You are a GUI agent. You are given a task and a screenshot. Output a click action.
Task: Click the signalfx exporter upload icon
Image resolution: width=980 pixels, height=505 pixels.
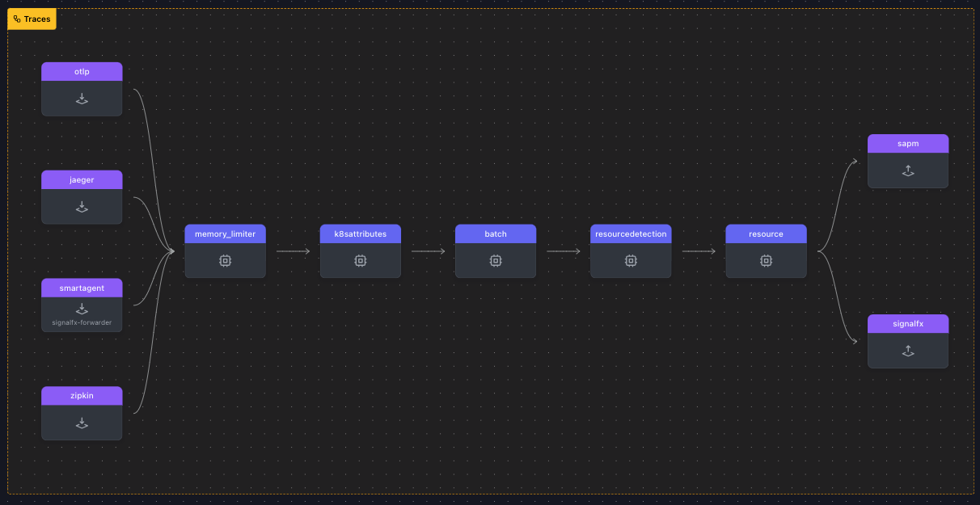[x=908, y=351]
